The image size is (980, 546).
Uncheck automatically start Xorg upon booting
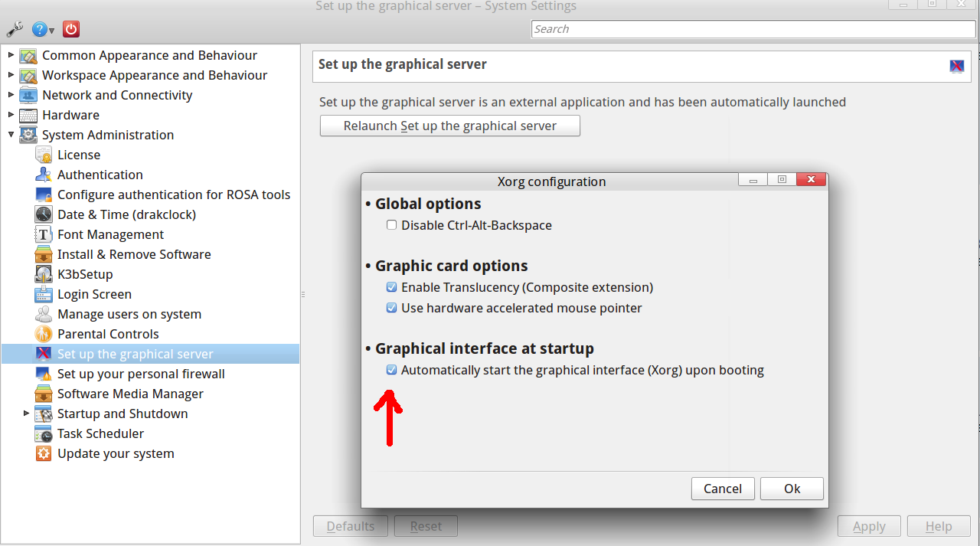[x=392, y=370]
